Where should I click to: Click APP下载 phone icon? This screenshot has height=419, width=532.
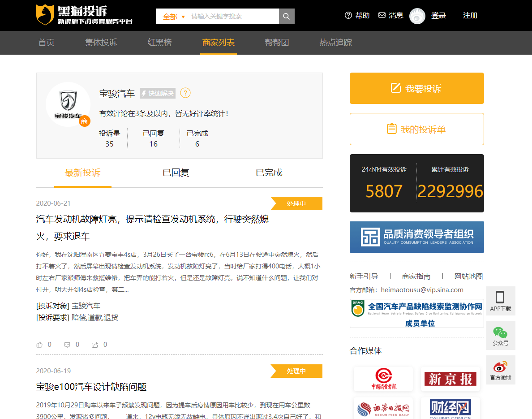(501, 301)
